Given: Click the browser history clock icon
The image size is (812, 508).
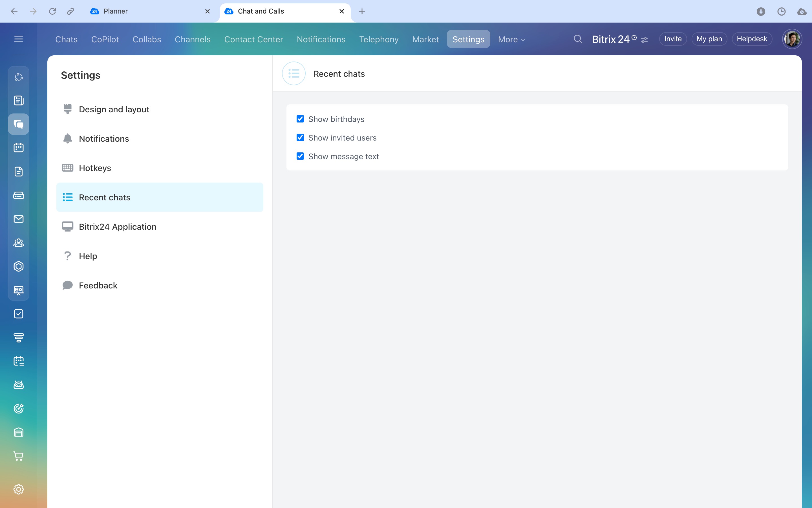Looking at the screenshot, I should 782,11.
